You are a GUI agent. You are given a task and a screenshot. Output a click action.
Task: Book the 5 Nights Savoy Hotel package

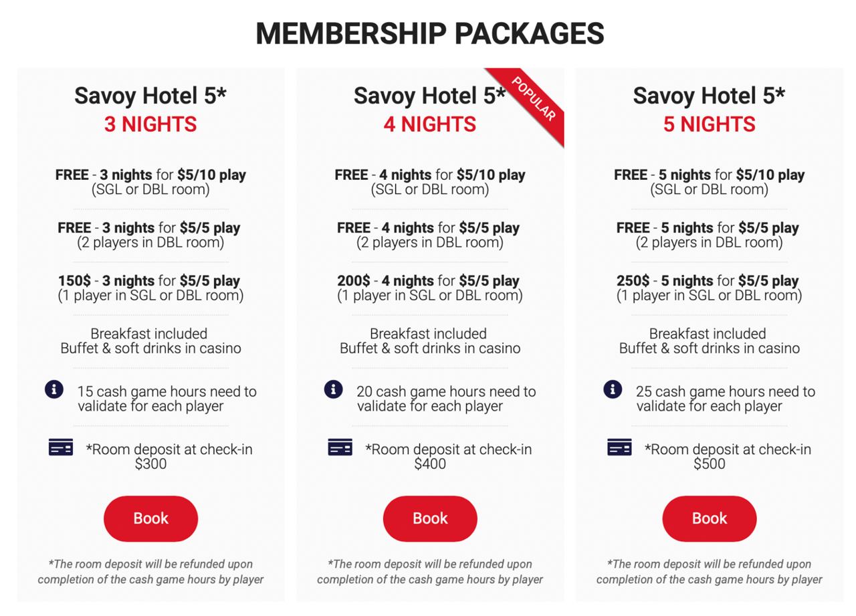click(x=709, y=518)
